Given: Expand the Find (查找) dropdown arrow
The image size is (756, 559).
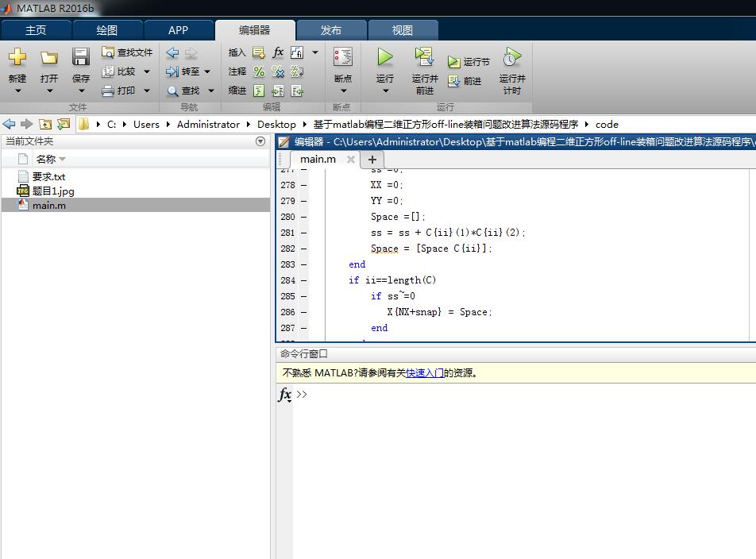Looking at the screenshot, I should [x=210, y=91].
